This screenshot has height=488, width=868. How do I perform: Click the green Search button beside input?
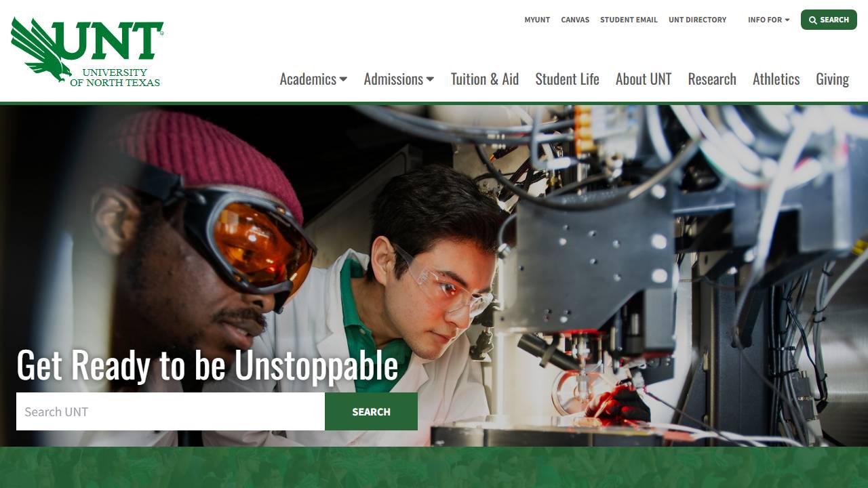click(x=371, y=411)
